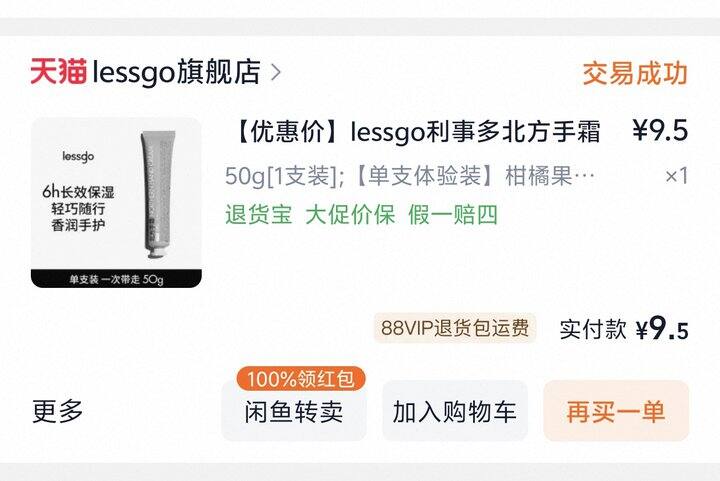The image size is (720, 481).
Task: Tap the 实付款 ¥9.5 total
Action: pyautogui.click(x=624, y=329)
